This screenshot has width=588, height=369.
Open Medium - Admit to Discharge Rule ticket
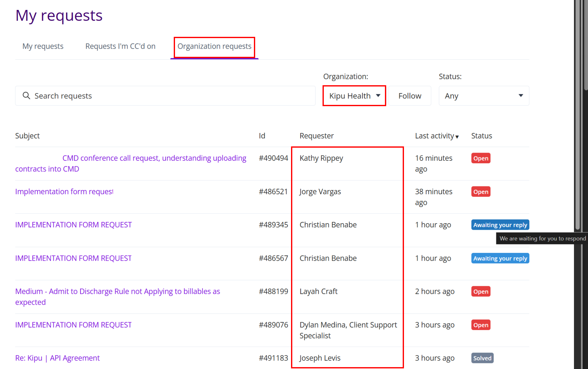(x=118, y=292)
